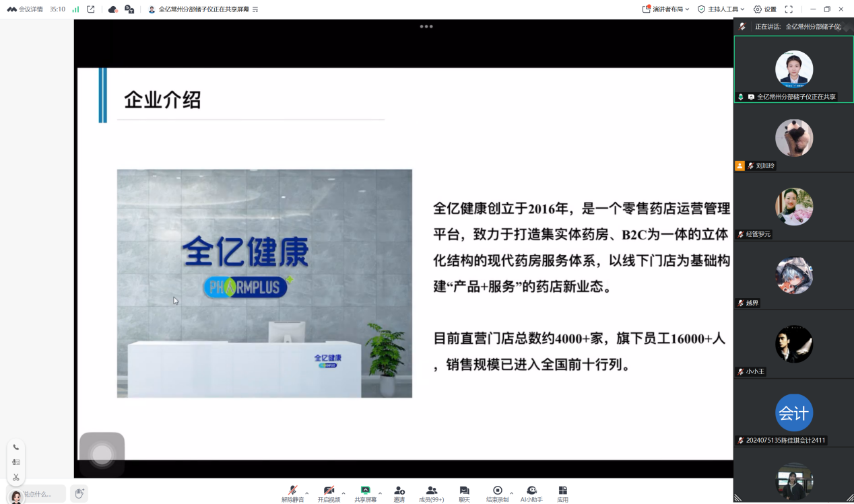Image resolution: width=854 pixels, height=504 pixels.
Task: Open the 邀请 invite icon
Action: coord(399,493)
